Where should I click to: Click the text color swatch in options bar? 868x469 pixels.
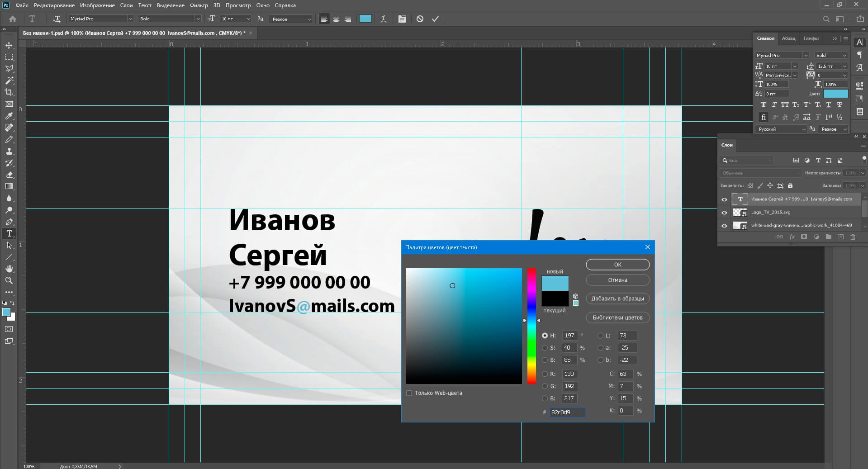[365, 19]
